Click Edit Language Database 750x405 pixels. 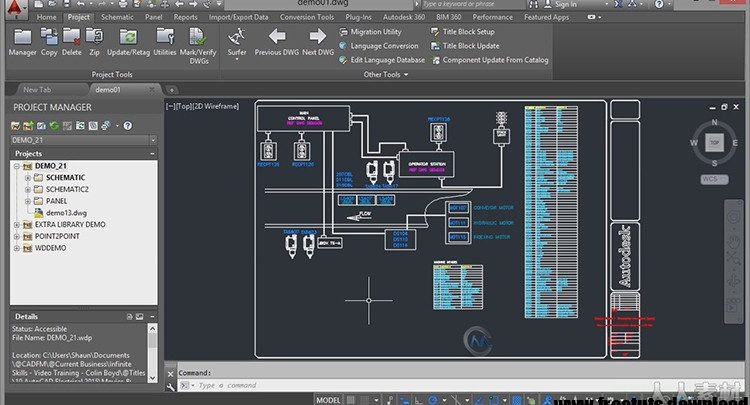coord(382,60)
